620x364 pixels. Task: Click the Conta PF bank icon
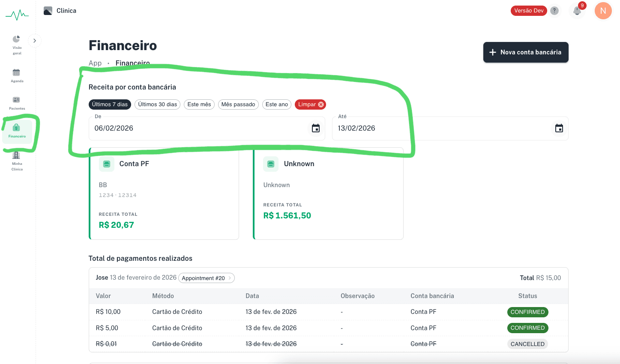(107, 164)
